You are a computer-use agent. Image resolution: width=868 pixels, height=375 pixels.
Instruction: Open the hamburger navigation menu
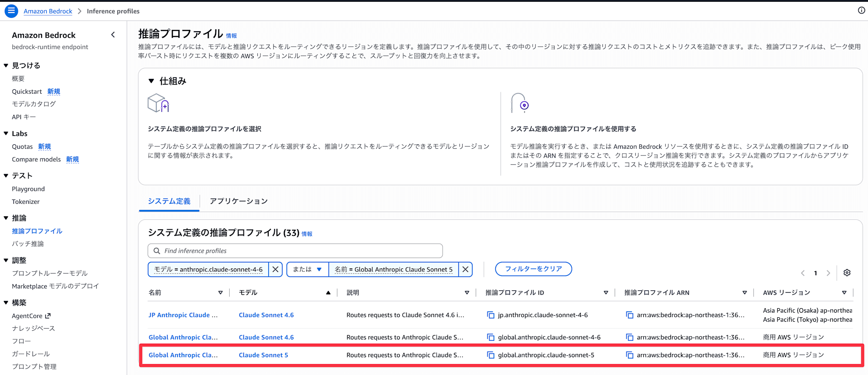tap(11, 11)
